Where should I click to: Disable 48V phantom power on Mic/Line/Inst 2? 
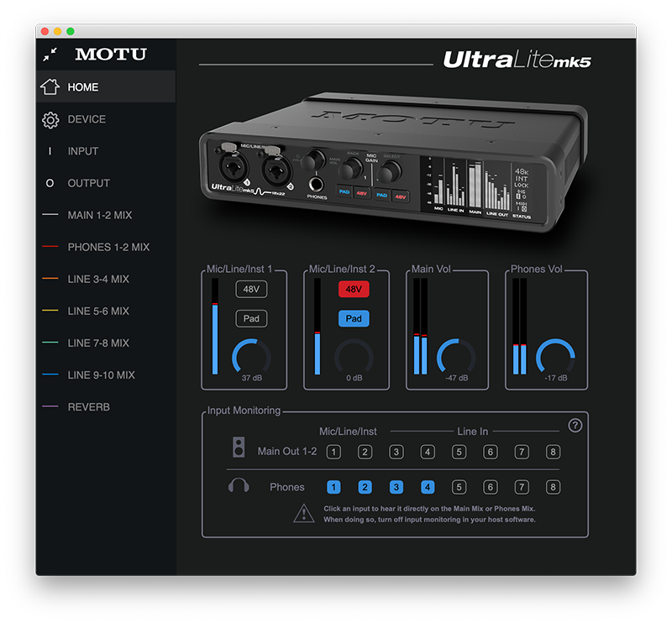pos(354,289)
